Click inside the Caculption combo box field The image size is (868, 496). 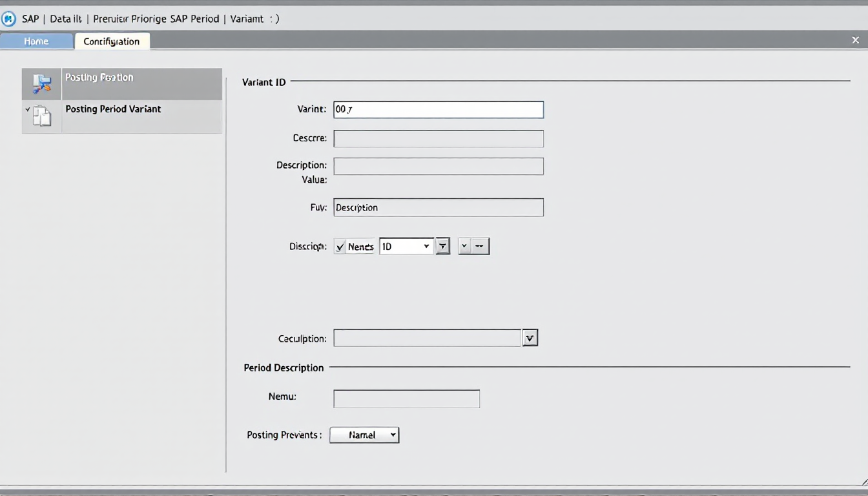pyautogui.click(x=427, y=338)
